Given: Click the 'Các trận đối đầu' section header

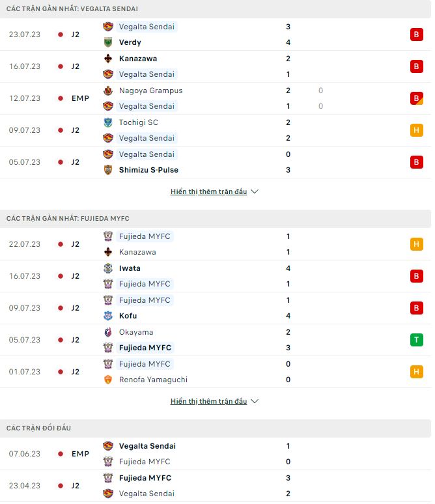Looking at the screenshot, I should click(39, 428).
